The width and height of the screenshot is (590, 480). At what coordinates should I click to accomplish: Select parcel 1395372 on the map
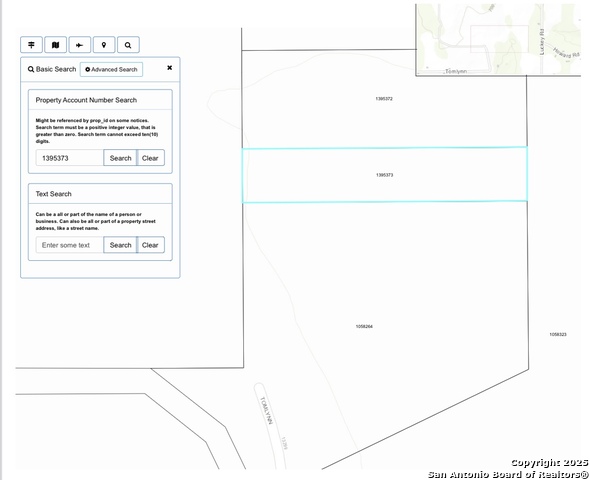[x=384, y=99]
